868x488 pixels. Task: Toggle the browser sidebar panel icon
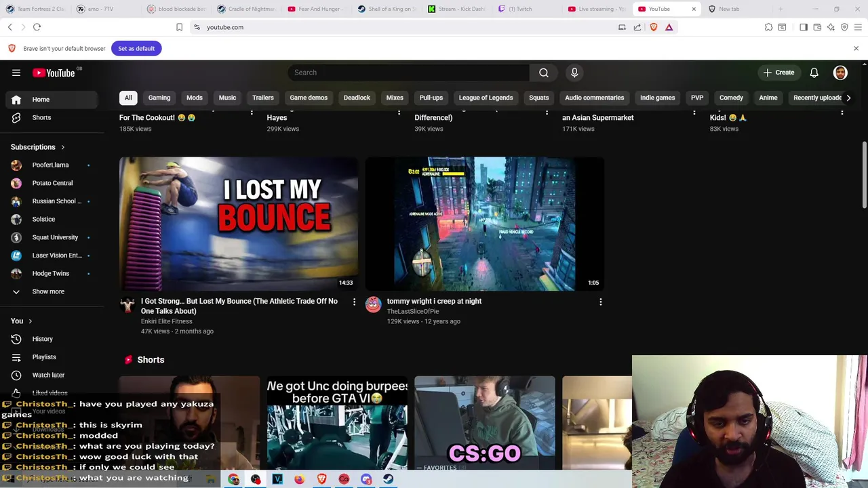click(804, 27)
